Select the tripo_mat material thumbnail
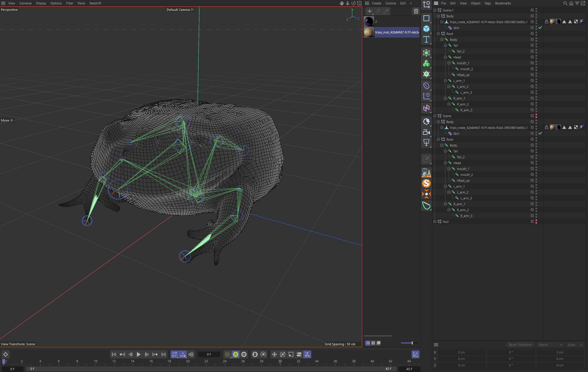The image size is (588, 372). coord(369,32)
